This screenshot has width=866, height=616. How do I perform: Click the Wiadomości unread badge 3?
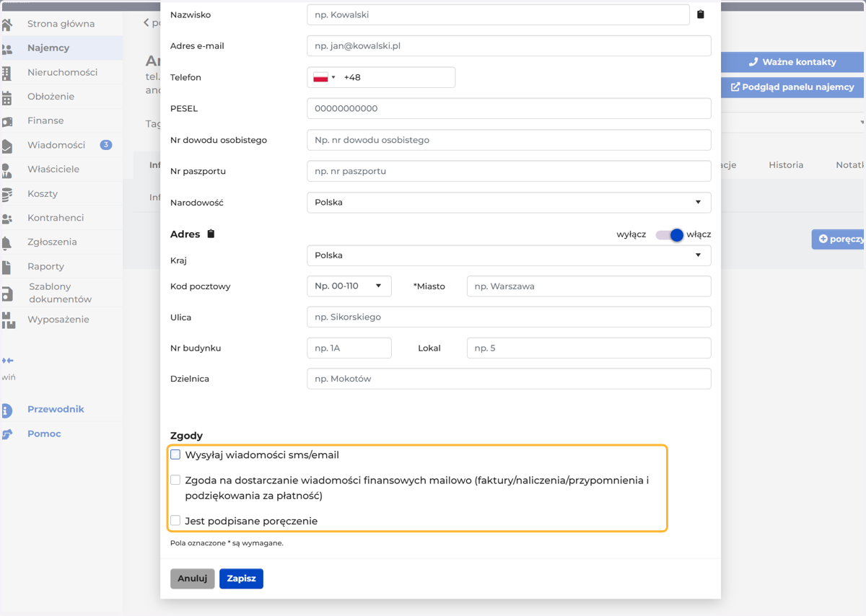[x=106, y=145]
